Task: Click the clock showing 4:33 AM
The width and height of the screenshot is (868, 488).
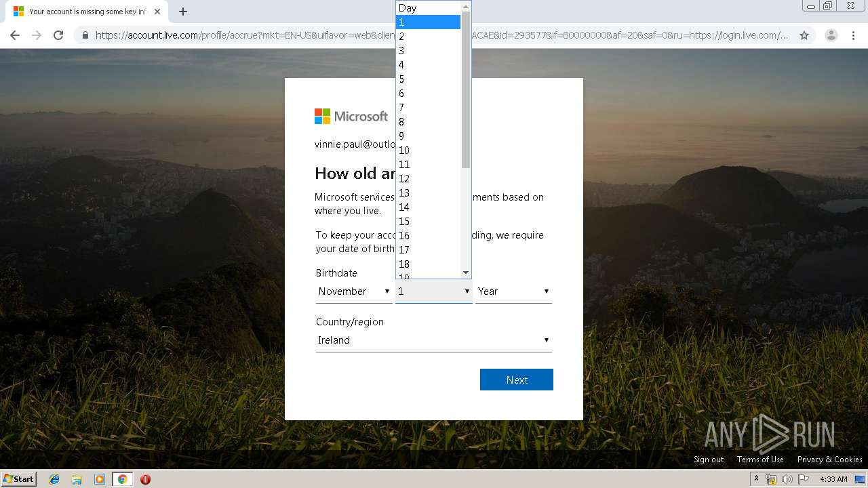Action: click(833, 479)
